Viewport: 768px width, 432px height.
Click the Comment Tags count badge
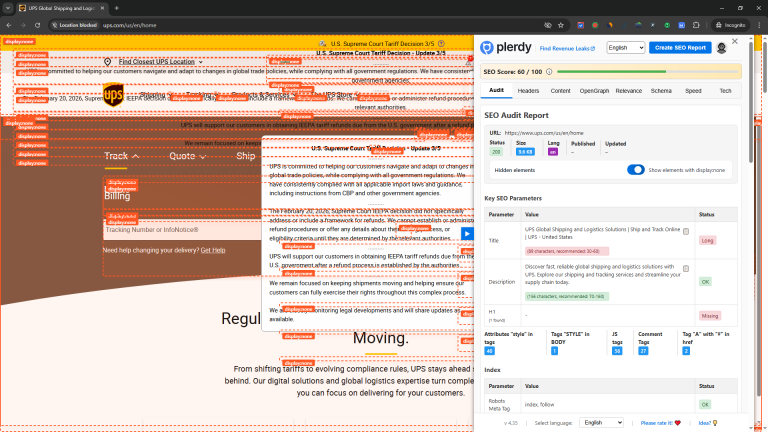pos(643,351)
